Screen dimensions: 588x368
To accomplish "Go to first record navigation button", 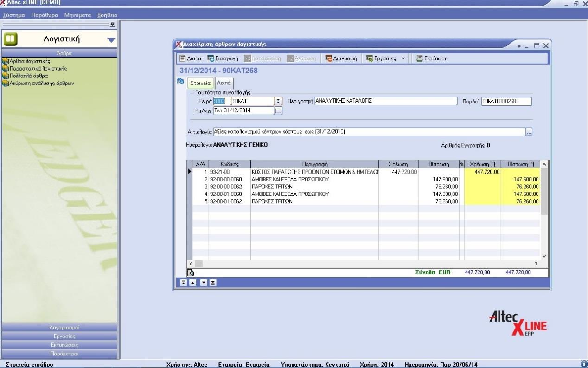I will 184,282.
